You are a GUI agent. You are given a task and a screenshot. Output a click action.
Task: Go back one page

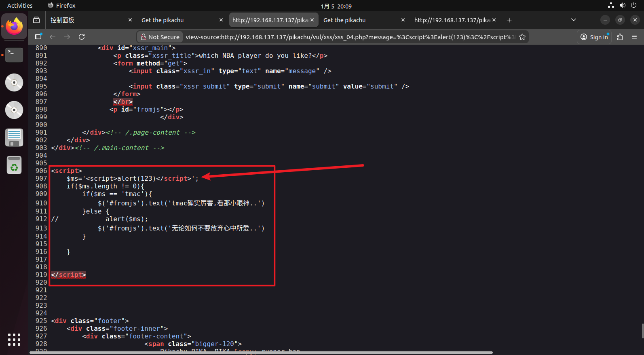coord(53,37)
